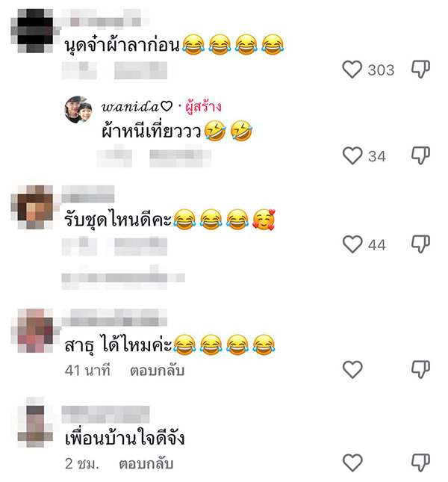Dislike the comment with 303 likes
448x482 pixels.
(420, 69)
